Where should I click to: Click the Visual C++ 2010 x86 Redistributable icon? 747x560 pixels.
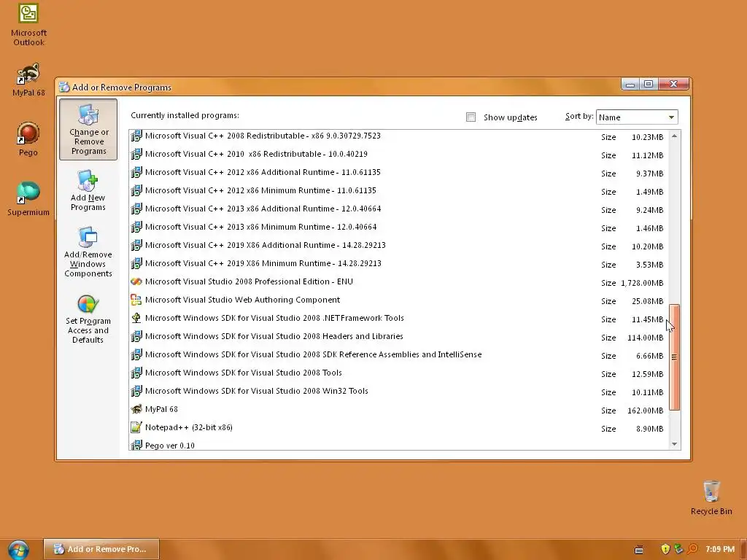(x=136, y=154)
